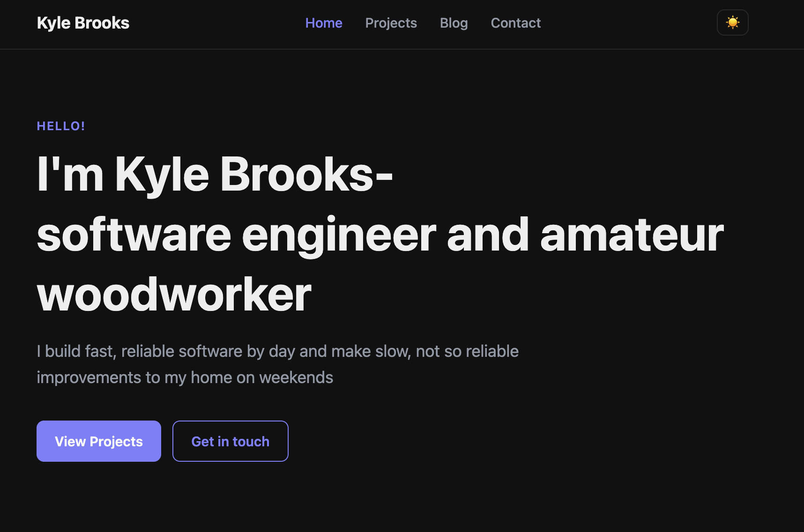This screenshot has width=804, height=532.
Task: Navigate to the Contact page
Action: 516,23
